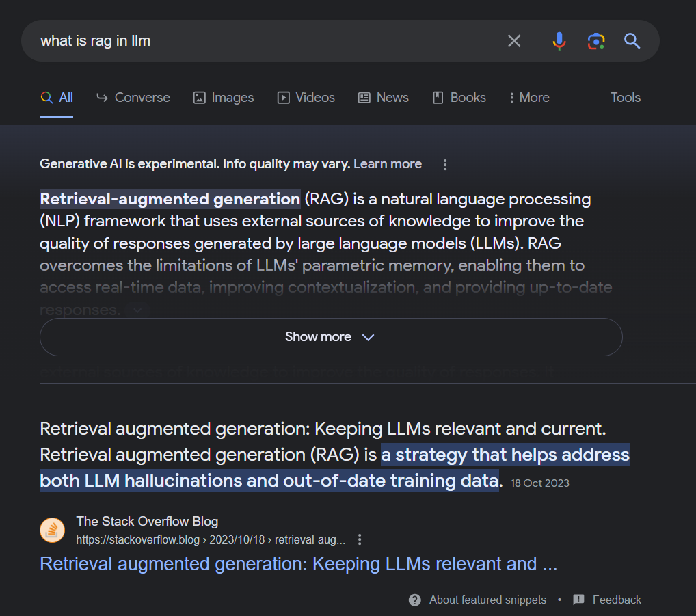Click the magnifying glass search button

pos(632,41)
